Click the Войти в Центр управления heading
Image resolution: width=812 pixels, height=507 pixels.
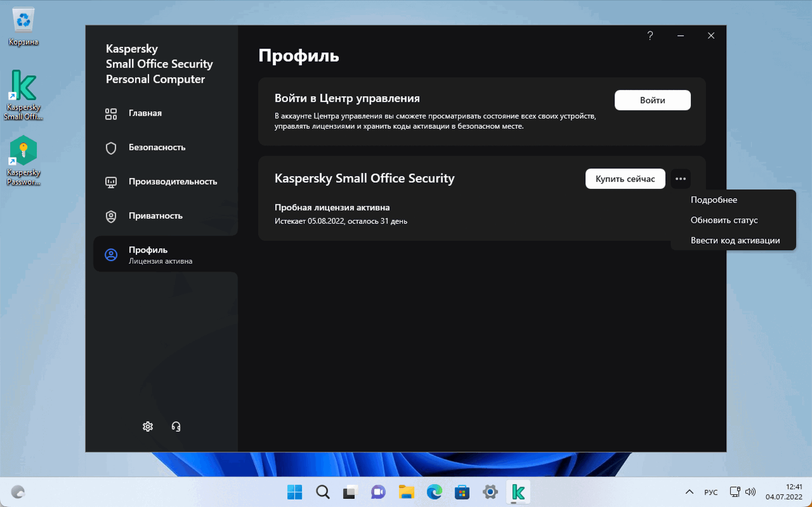(347, 98)
